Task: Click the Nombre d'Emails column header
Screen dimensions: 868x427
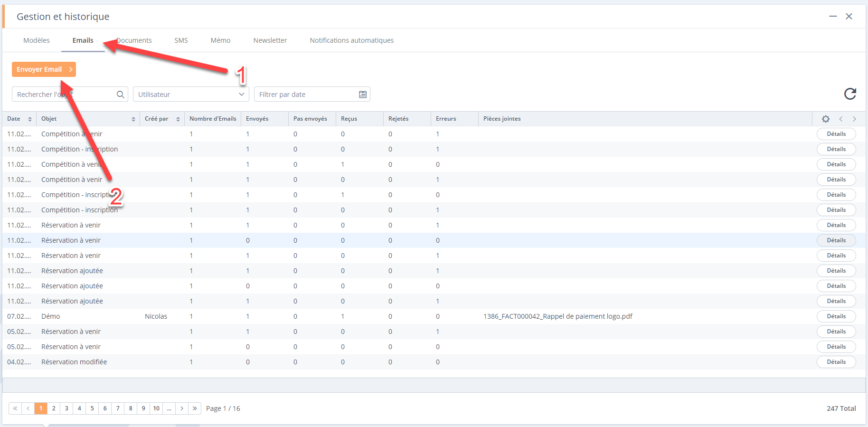Action: (x=213, y=119)
